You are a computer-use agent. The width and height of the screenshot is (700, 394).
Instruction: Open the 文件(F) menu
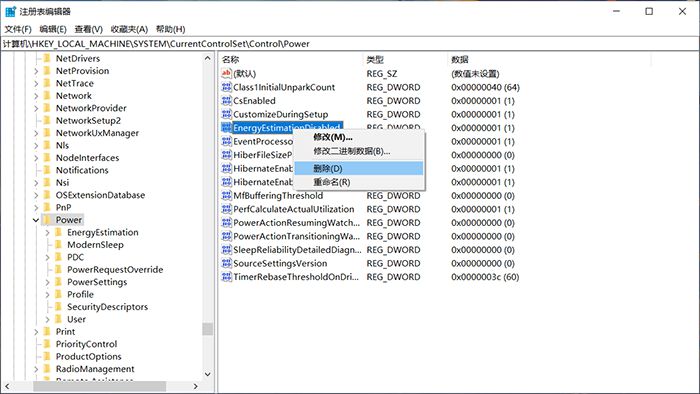18,29
